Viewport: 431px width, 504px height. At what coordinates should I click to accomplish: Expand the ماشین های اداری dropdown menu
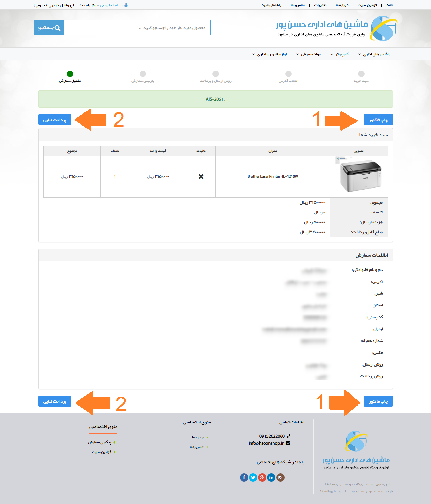pos(374,54)
